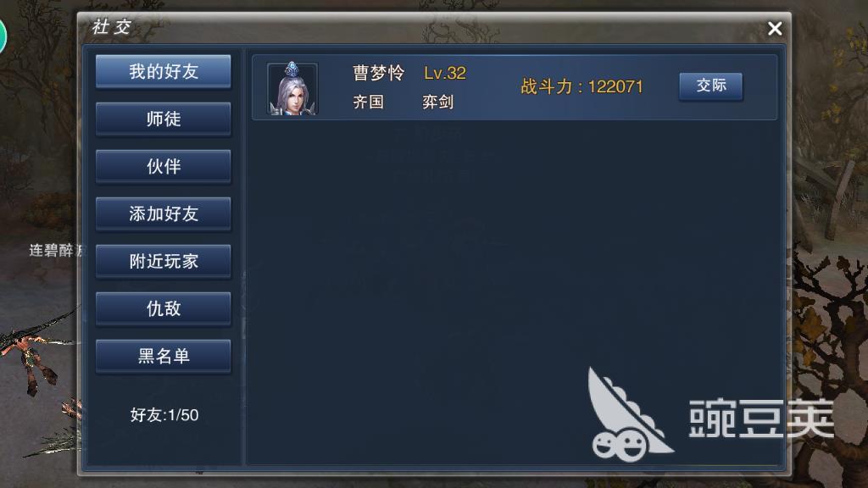Click the 豌豆荚 pea pod logo icon
Viewport: 868px width, 488px height.
(628, 415)
